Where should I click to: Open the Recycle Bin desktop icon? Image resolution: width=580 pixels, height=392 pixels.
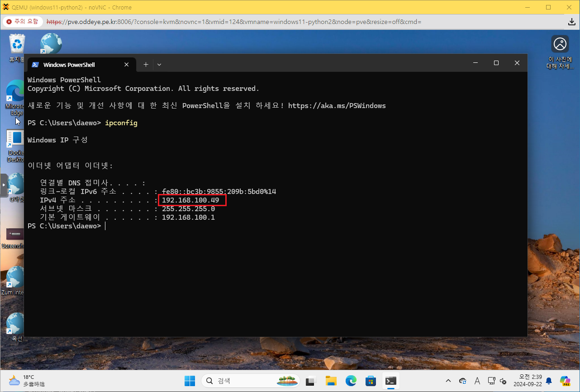tap(17, 48)
